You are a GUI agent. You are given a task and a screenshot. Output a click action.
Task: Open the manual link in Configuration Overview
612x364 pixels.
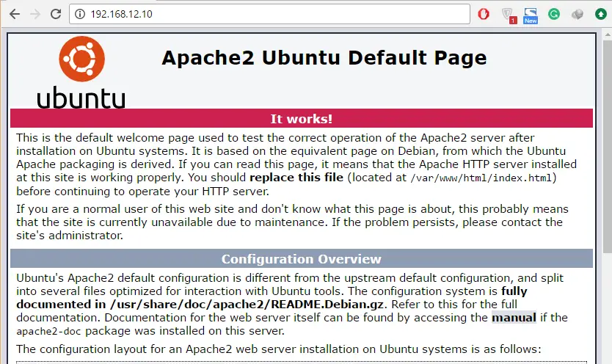(x=514, y=318)
